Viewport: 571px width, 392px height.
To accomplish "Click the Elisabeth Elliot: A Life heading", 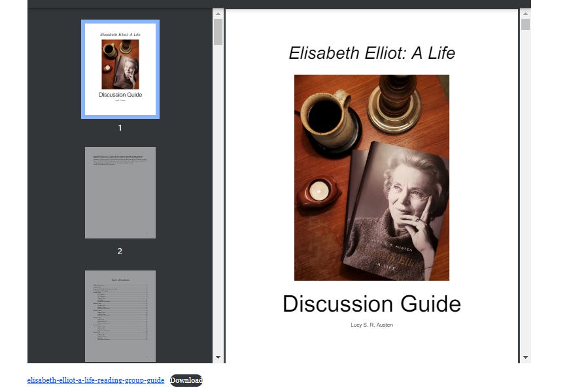I will 372,53.
